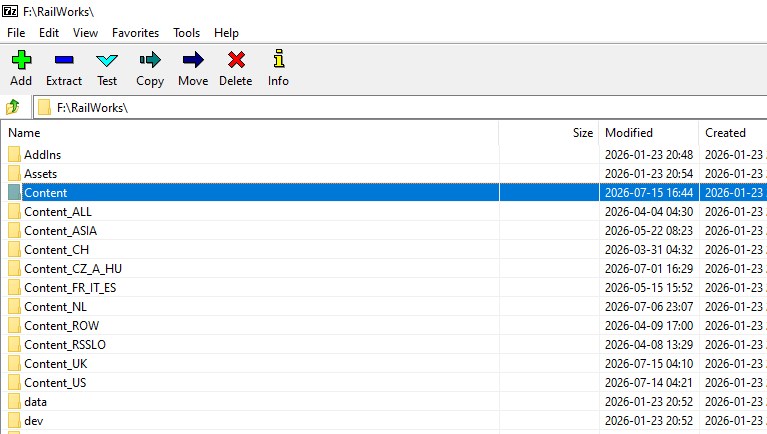Click the Extract toolbar icon
The image size is (767, 434).
pos(64,60)
